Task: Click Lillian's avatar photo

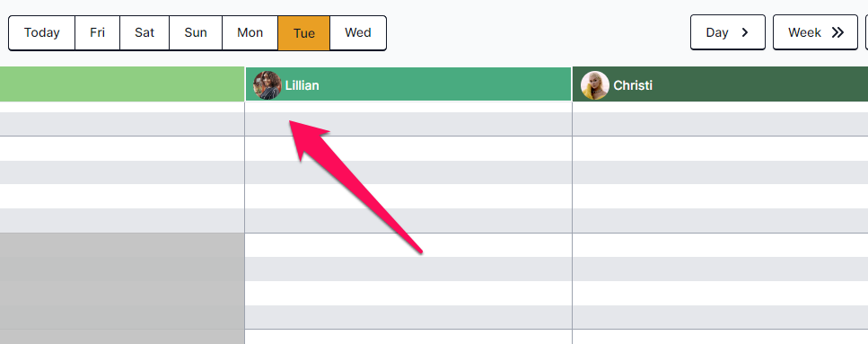Action: pos(267,85)
